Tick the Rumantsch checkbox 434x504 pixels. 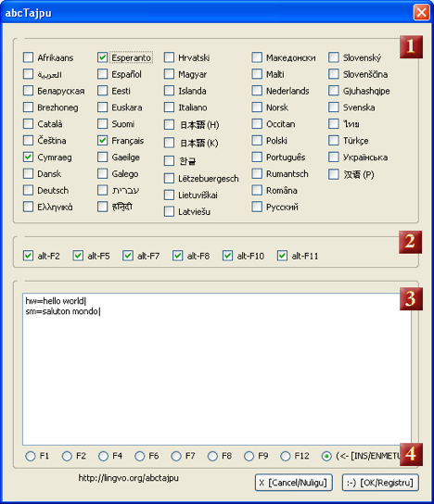click(257, 173)
